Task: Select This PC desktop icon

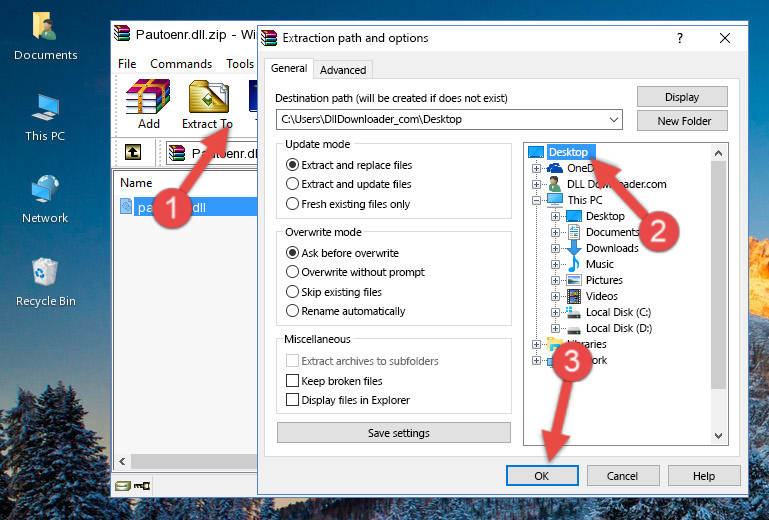Action: click(x=45, y=118)
